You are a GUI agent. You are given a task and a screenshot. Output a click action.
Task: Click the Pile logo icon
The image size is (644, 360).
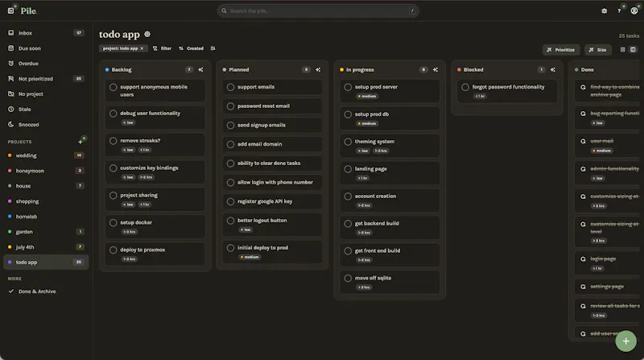point(11,10)
